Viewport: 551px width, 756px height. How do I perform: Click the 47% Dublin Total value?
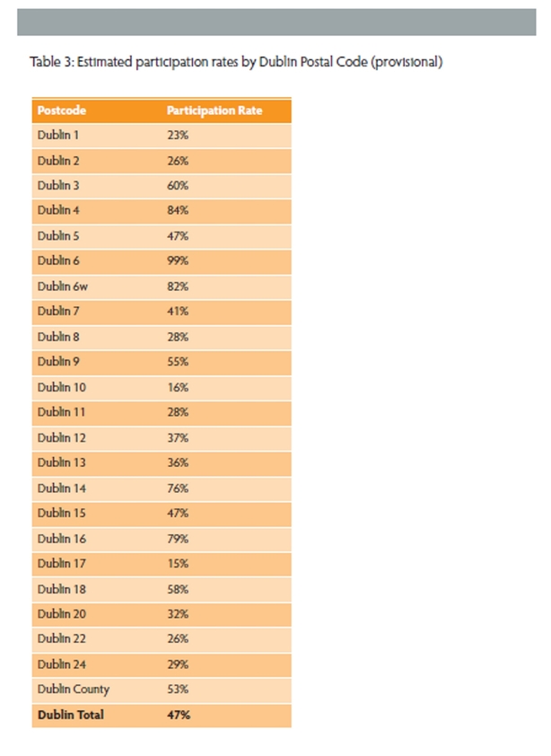click(179, 715)
